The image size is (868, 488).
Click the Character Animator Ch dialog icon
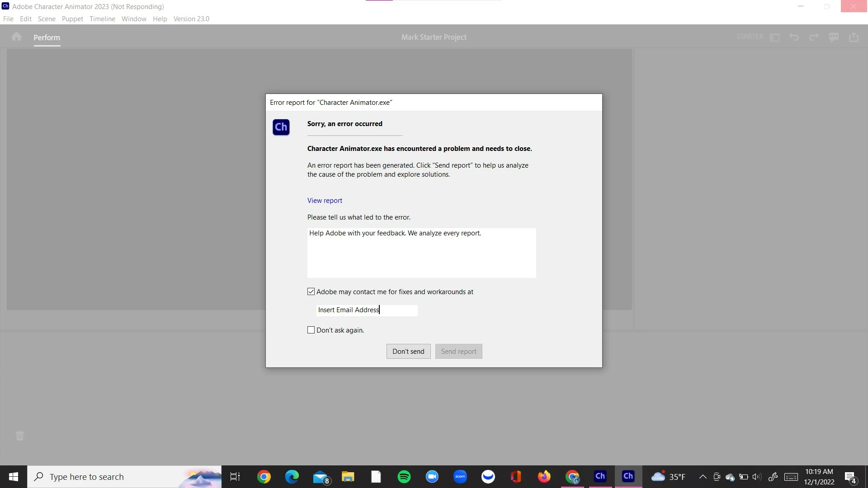click(281, 127)
